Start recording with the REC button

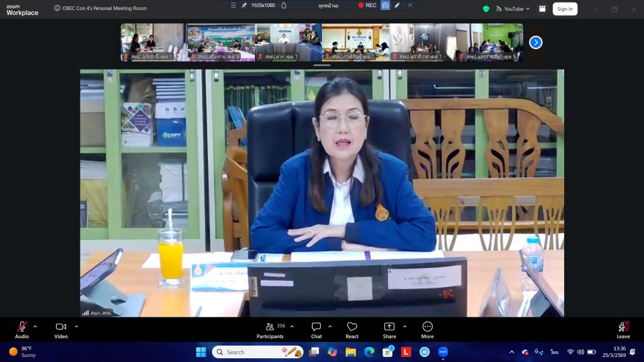(367, 5)
